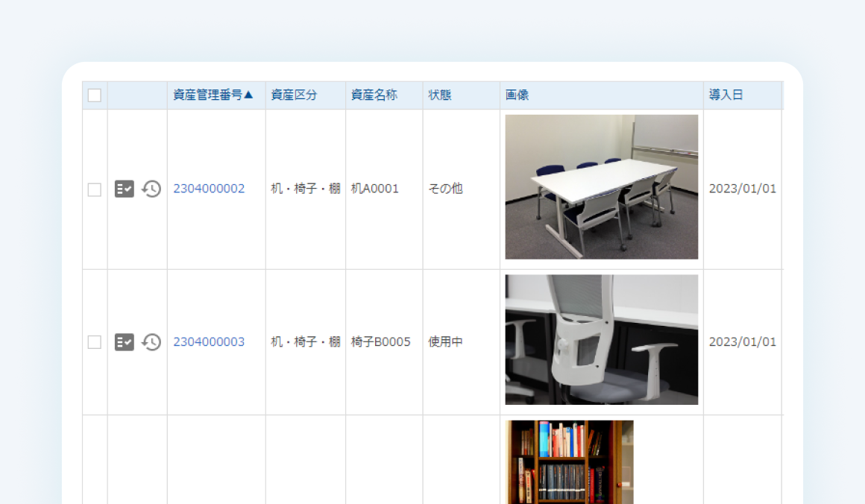Open inventory check icon for 2304000002
Screen dimensions: 865x504
[x=124, y=189]
